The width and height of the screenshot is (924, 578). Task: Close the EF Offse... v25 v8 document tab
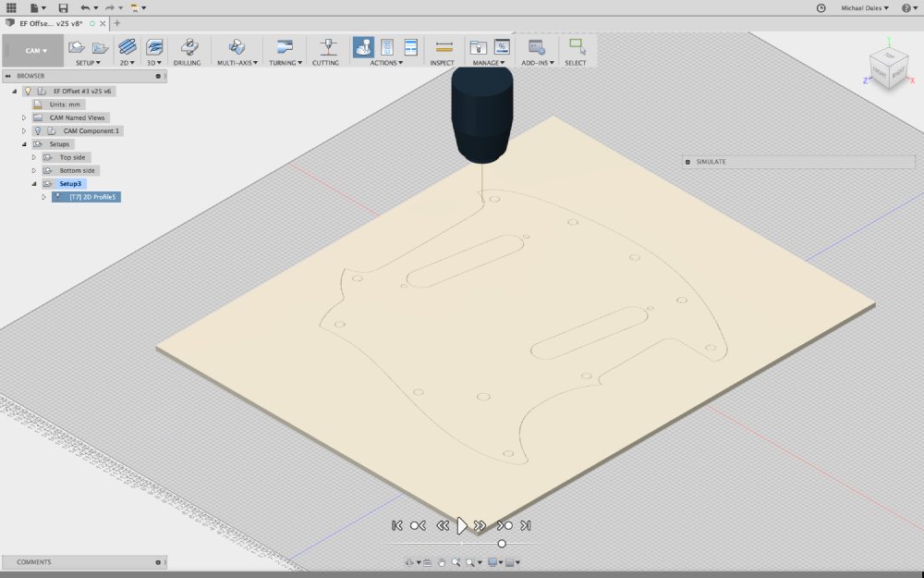(x=103, y=24)
